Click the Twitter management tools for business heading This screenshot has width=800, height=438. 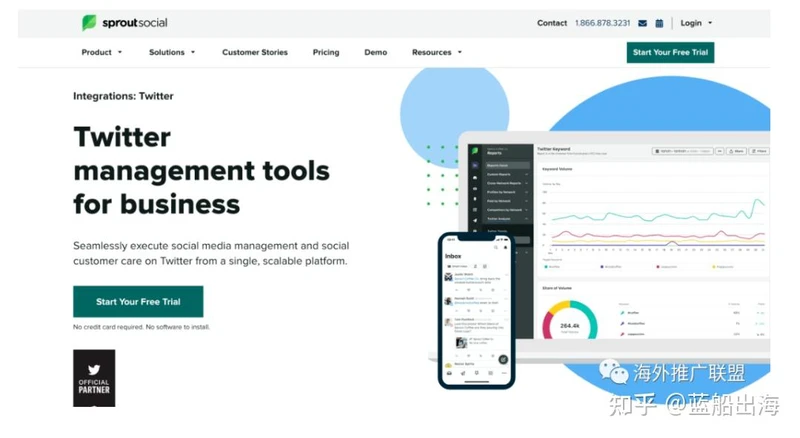(202, 171)
